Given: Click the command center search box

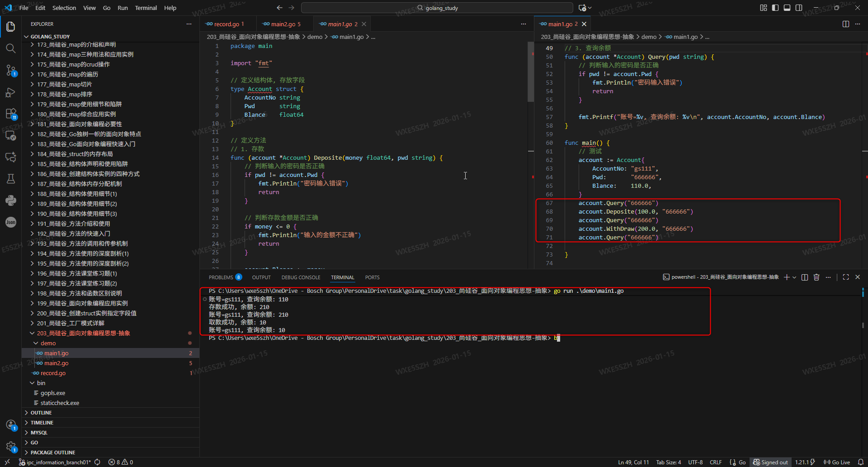Looking at the screenshot, I should point(437,8).
